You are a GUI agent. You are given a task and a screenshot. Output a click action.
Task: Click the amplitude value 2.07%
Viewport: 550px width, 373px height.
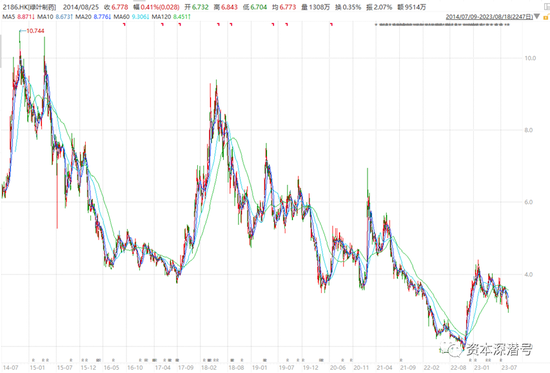point(383,7)
